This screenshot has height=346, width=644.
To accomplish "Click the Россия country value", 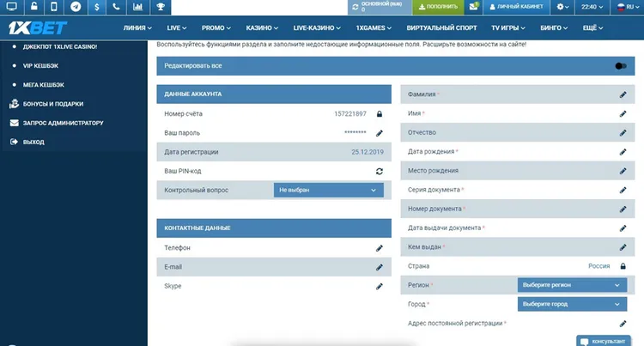I will coord(598,266).
